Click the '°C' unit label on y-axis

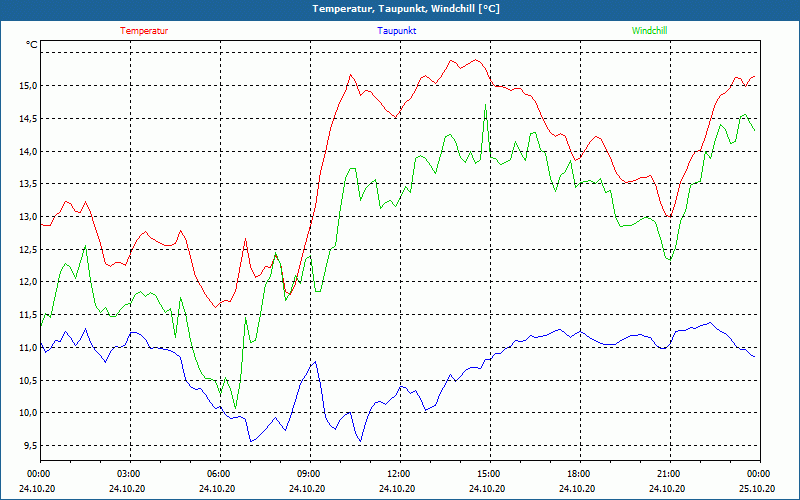pos(32,45)
